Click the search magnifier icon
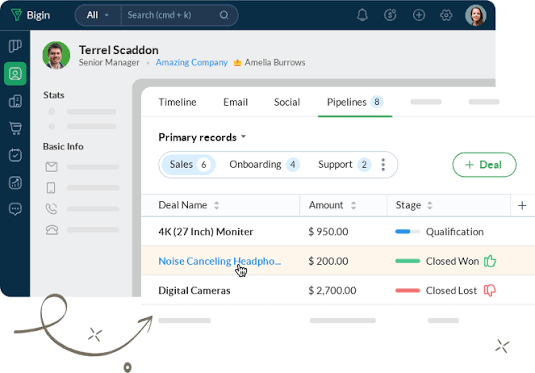This screenshot has height=373, width=535. (224, 15)
